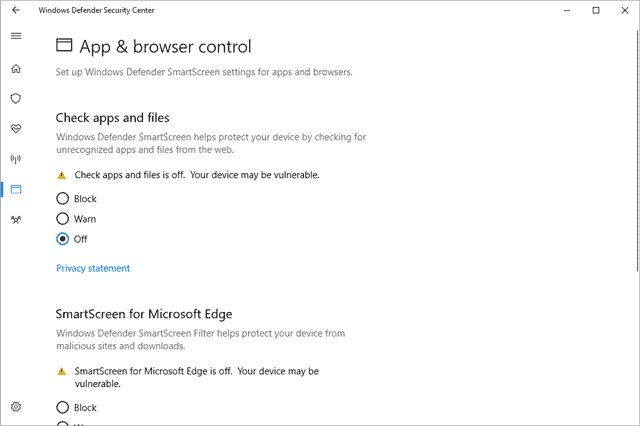Open Settings gear icon in sidebar
This screenshot has width=640, height=426.
coord(16,406)
